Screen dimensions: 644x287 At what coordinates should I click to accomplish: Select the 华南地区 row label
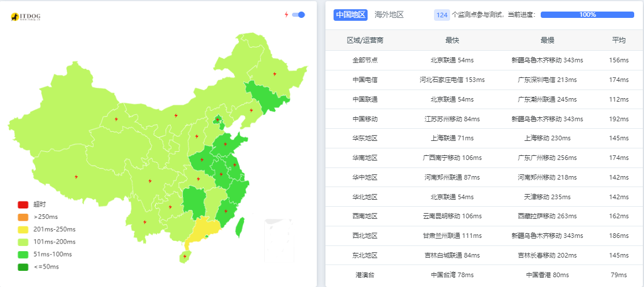coord(365,158)
